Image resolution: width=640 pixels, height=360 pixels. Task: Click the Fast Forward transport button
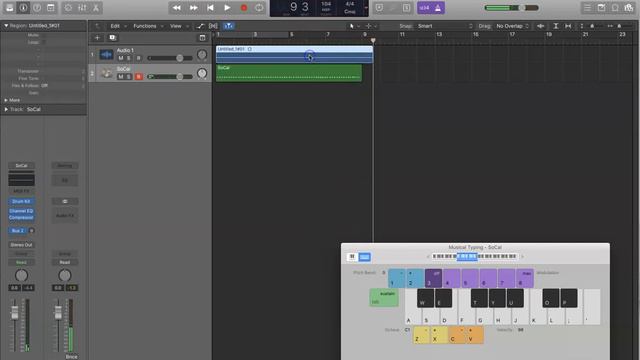193,8
